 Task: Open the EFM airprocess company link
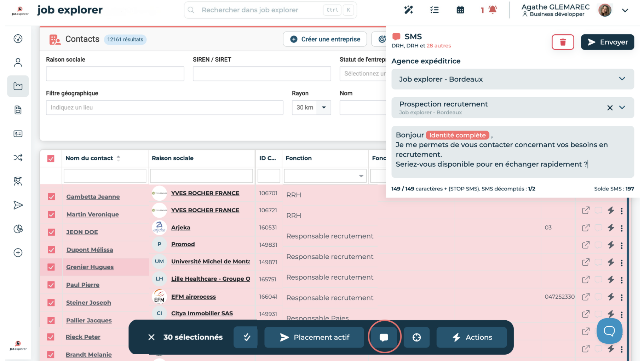(x=194, y=297)
